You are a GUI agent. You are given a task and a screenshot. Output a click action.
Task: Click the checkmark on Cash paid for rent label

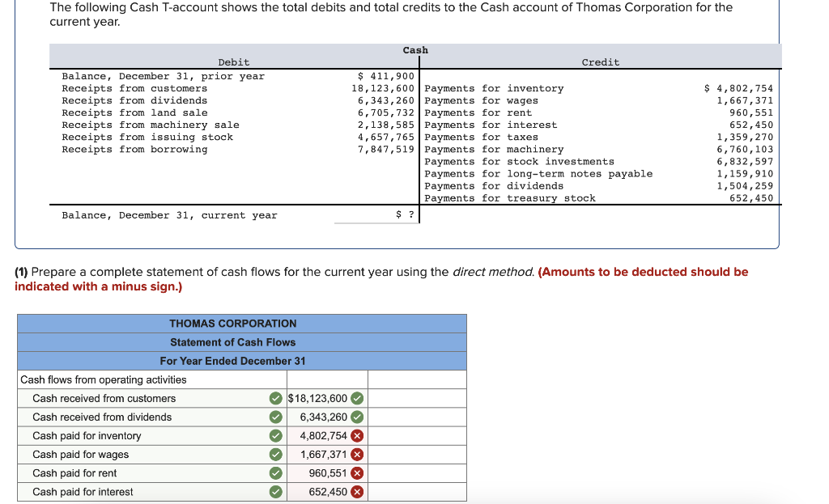[274, 473]
